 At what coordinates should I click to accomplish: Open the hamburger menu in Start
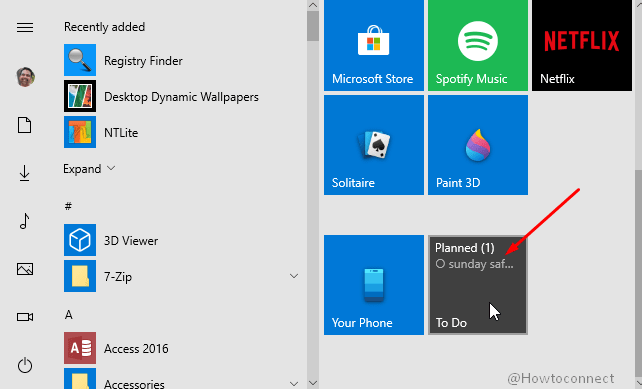(x=25, y=27)
